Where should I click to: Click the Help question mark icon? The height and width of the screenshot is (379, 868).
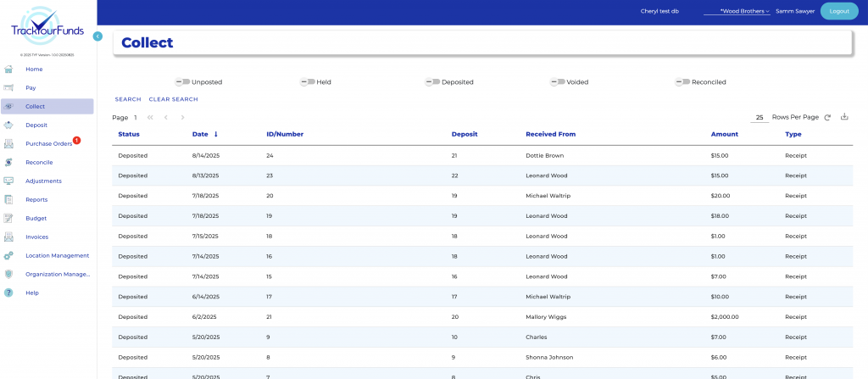point(8,293)
